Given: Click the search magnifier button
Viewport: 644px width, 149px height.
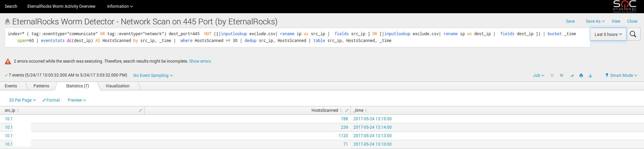Looking at the screenshot, I should pos(633,34).
